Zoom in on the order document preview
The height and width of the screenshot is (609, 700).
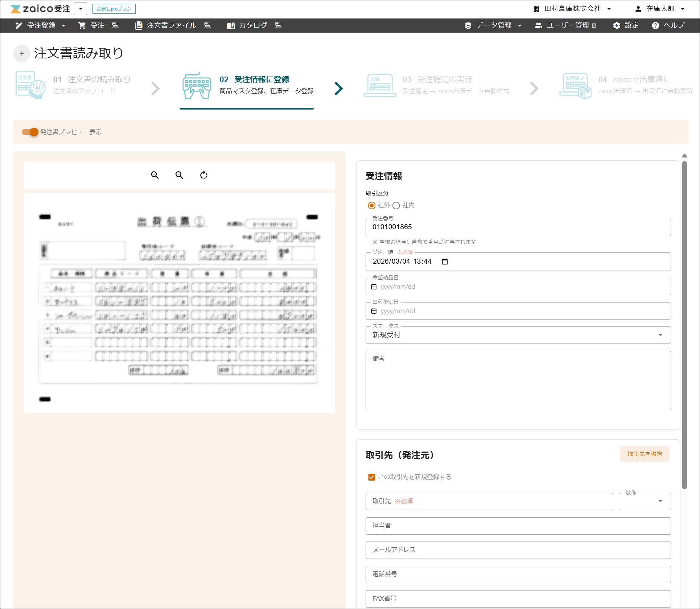(155, 175)
